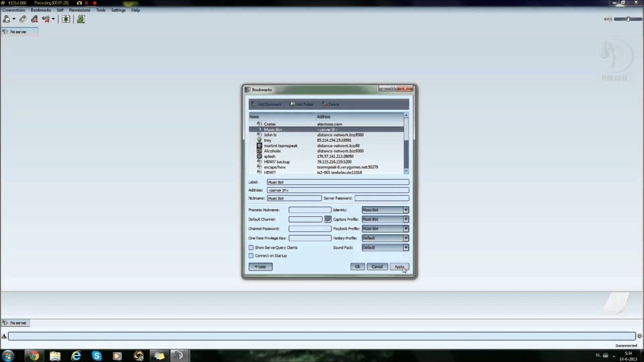This screenshot has width=644, height=362.
Task: Open the Playback Profile dropdown
Action: pyautogui.click(x=385, y=229)
